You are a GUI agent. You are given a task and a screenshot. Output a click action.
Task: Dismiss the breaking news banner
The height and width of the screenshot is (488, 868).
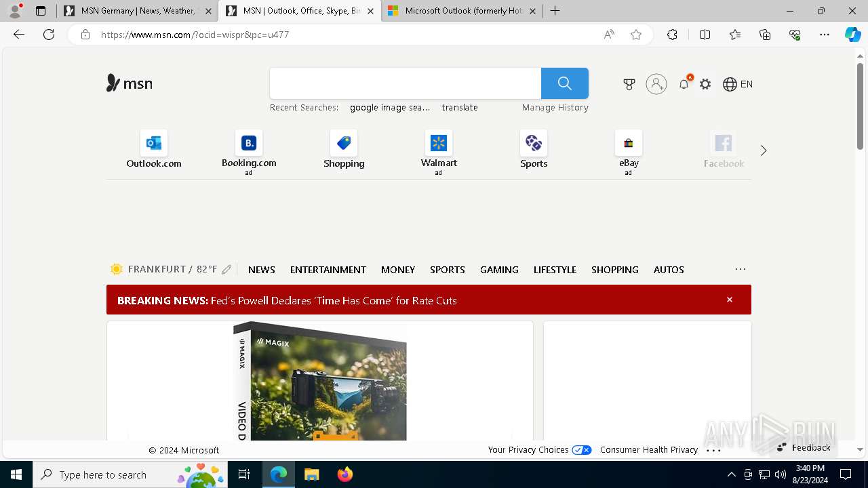coord(730,300)
